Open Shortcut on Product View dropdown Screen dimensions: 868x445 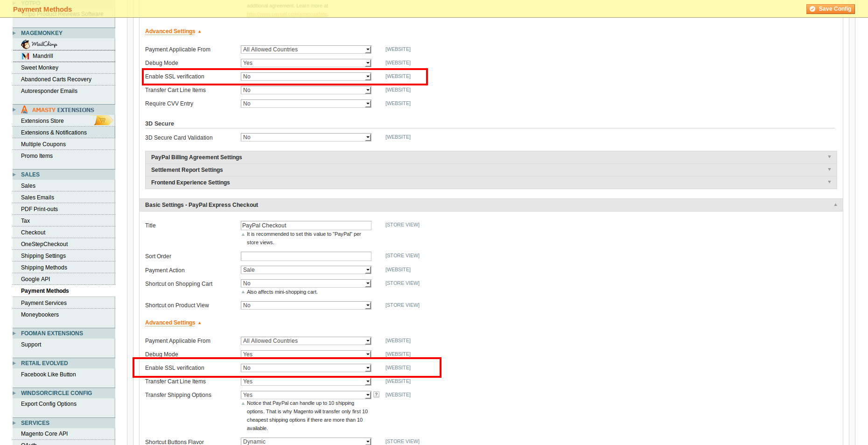click(306, 305)
